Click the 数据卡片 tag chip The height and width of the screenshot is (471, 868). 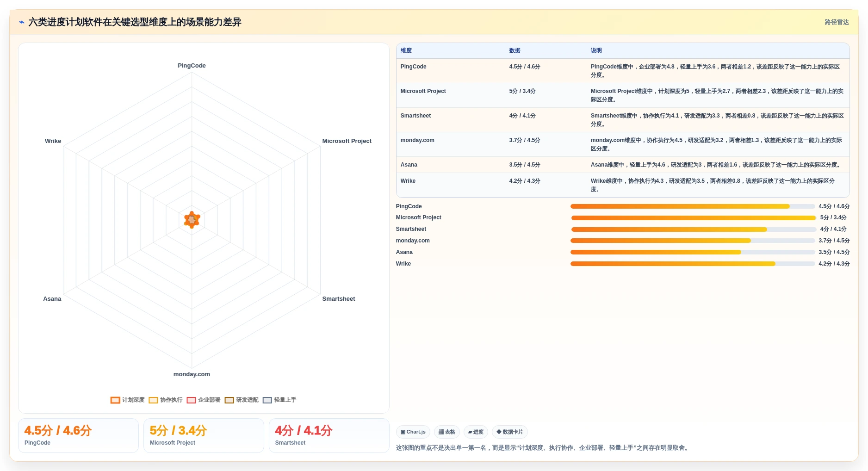pos(510,432)
